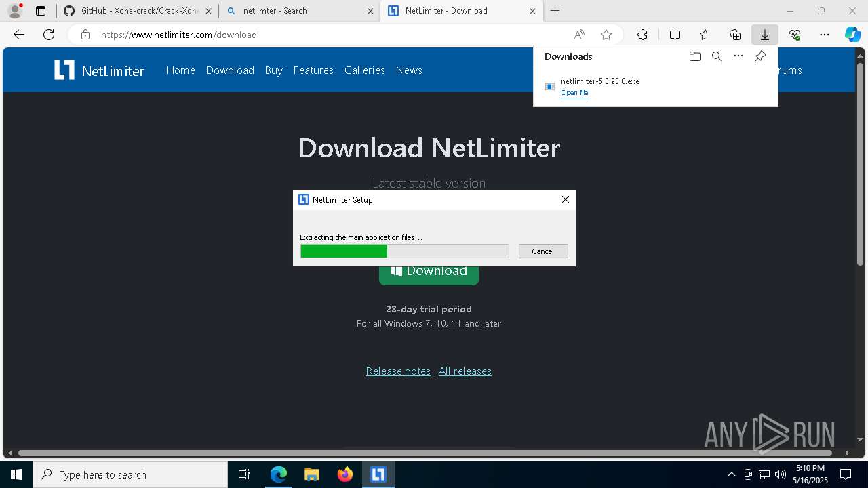This screenshot has width=868, height=488.
Task: Click the Windows search box
Action: pos(130,474)
